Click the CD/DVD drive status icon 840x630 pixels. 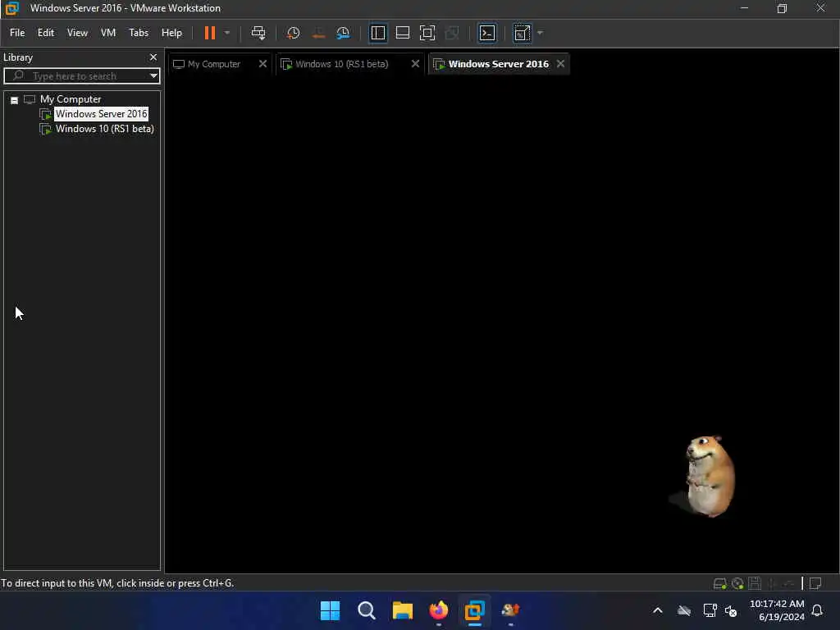(x=737, y=583)
